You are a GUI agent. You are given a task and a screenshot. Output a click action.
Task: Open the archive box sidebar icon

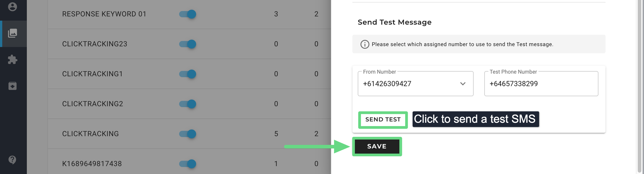click(x=13, y=86)
